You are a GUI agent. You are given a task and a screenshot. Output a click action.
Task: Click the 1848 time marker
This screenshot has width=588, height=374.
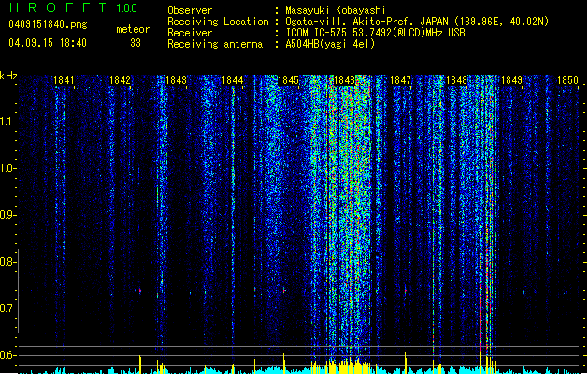point(456,80)
